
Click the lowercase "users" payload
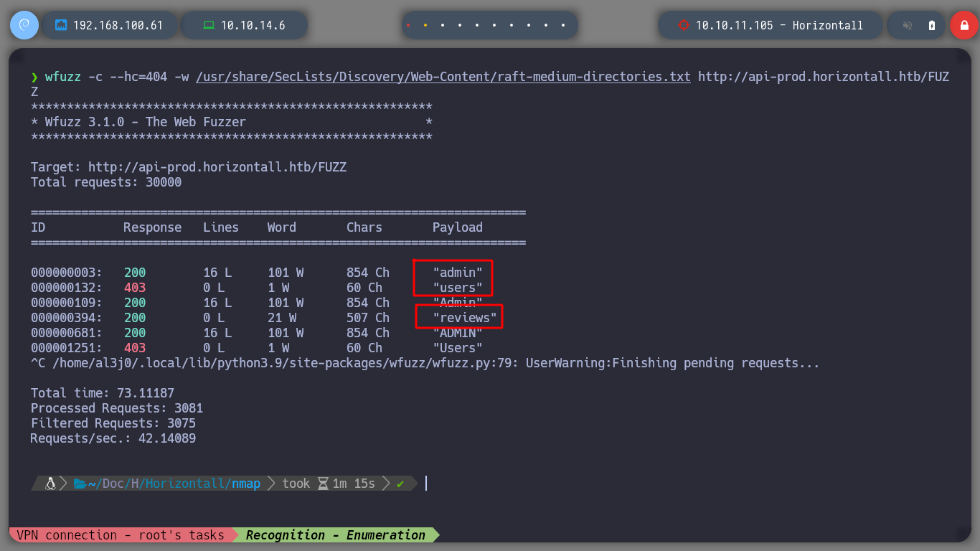458,288
